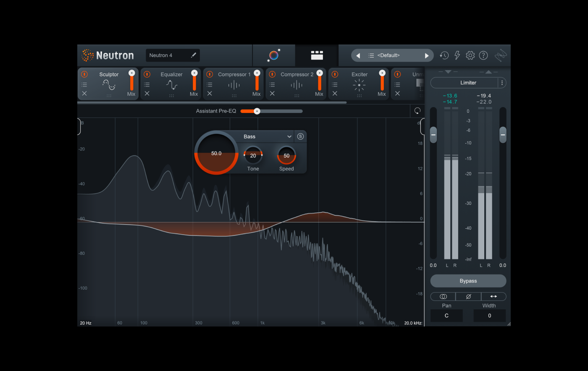Viewport: 588px width, 371px height.
Task: Click the overlapping circles sum-to-mono icon
Action: (x=443, y=296)
